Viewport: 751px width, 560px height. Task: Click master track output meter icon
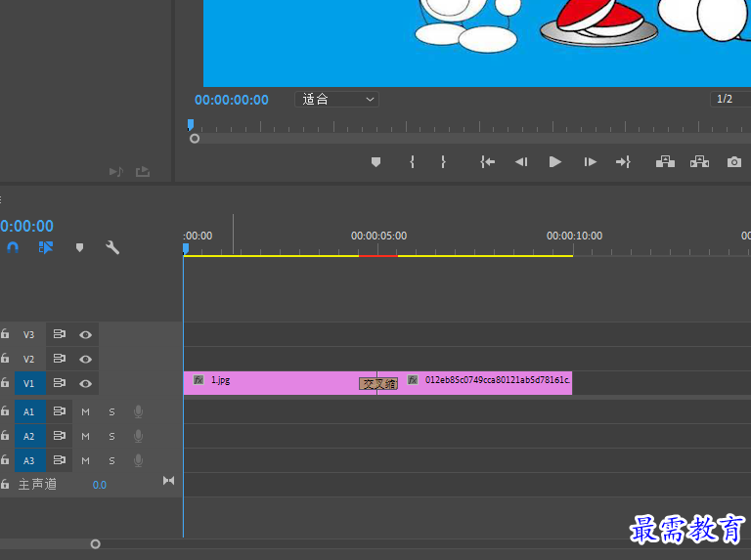168,481
